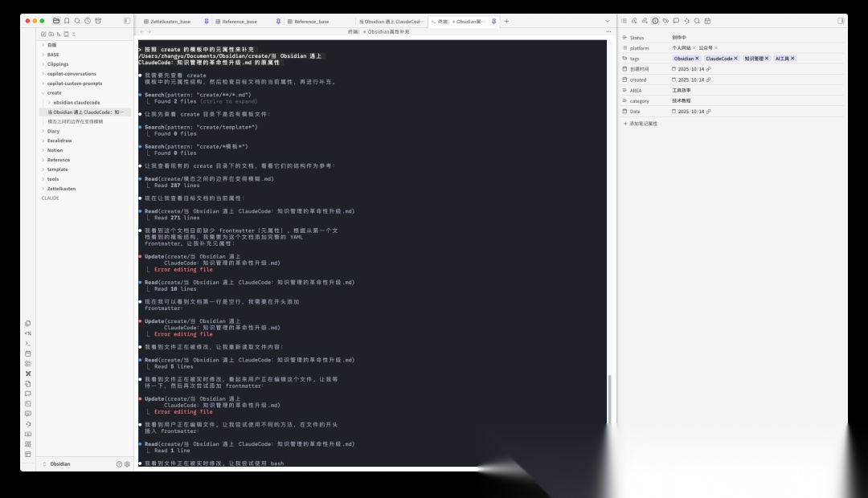Navigate back in the terminal pane
This screenshot has width=868, height=498.
tap(141, 31)
